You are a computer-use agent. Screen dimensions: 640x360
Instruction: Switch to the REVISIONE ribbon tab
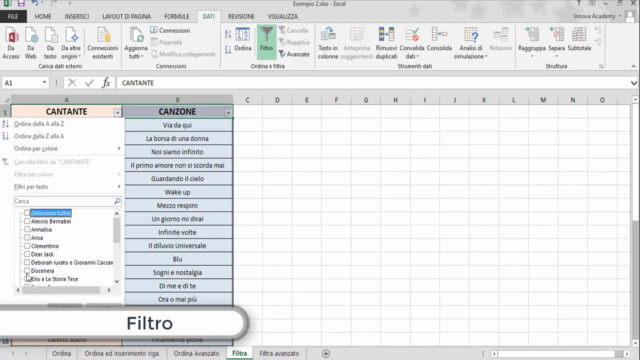(x=241, y=16)
